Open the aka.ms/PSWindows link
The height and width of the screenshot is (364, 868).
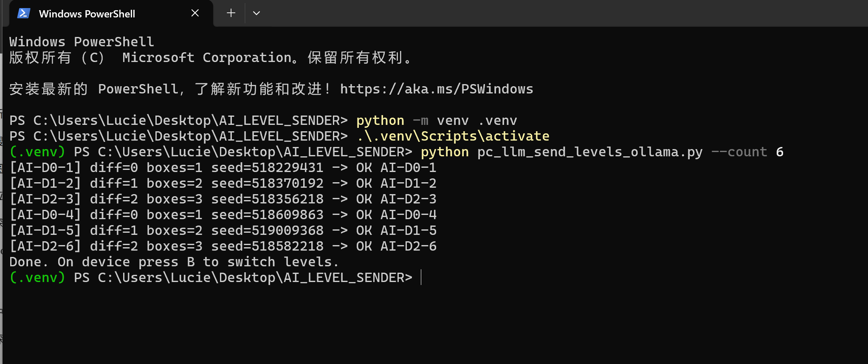click(436, 89)
